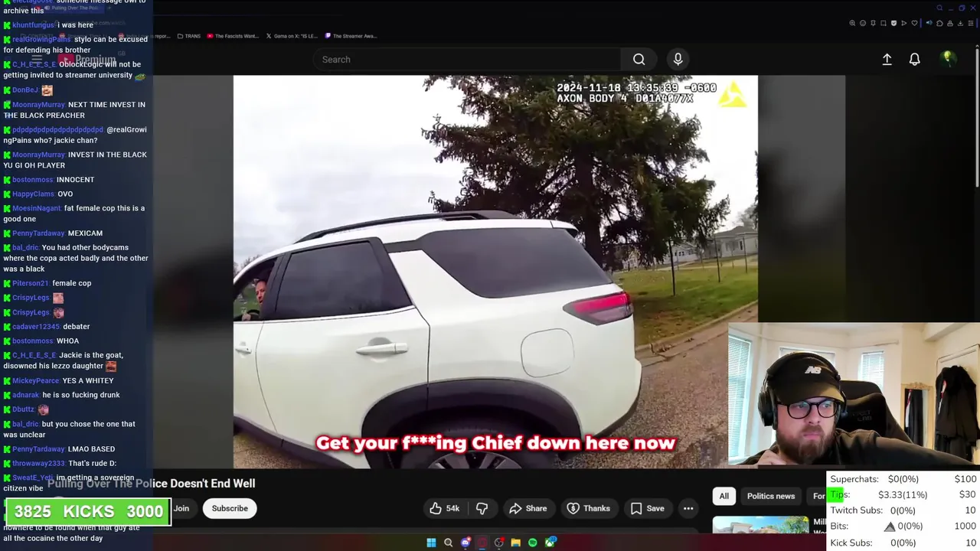The image size is (980, 551).
Task: Open Xbox app from the taskbar
Action: click(550, 543)
